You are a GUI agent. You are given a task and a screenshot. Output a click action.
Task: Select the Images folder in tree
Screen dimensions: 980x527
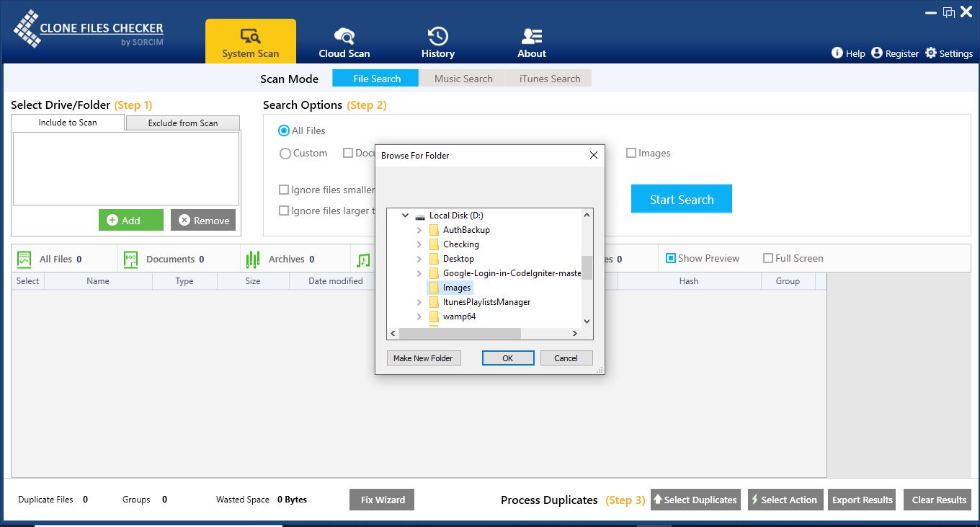[x=457, y=288]
